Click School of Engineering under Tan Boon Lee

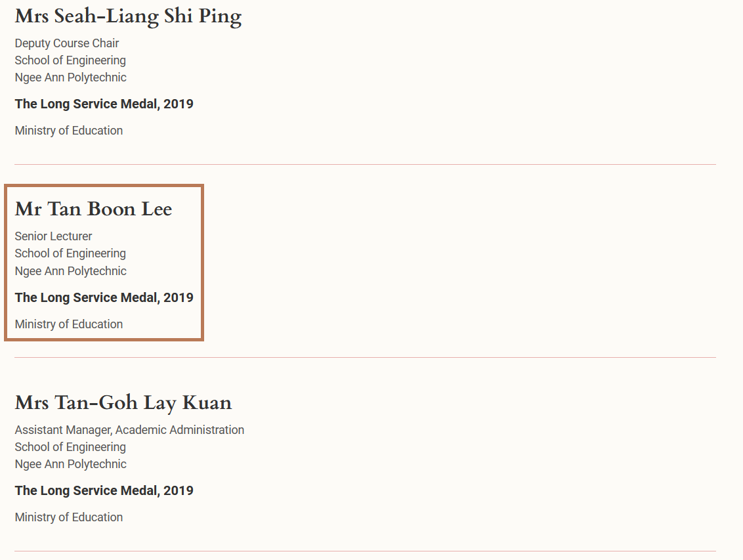(70, 253)
